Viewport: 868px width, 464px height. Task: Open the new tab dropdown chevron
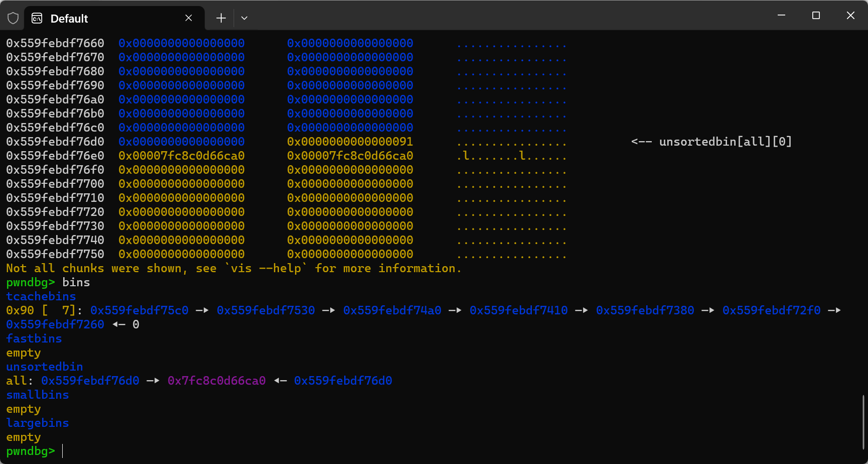[x=244, y=18]
